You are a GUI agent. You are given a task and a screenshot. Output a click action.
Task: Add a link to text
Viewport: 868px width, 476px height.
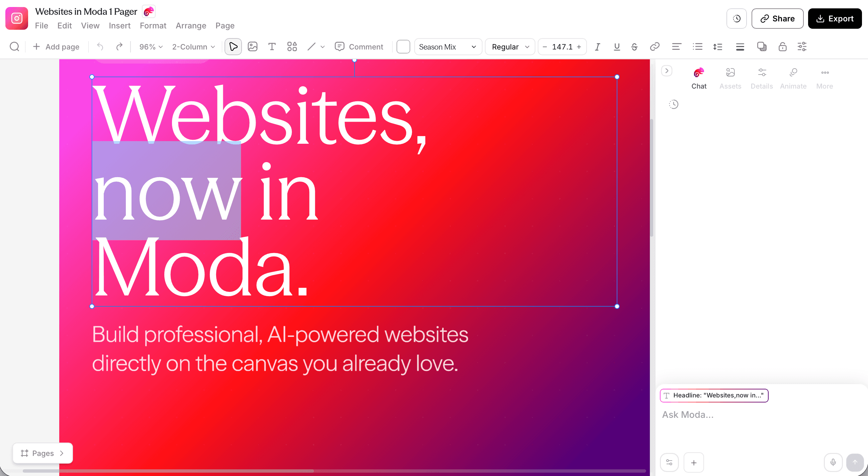[655, 46]
